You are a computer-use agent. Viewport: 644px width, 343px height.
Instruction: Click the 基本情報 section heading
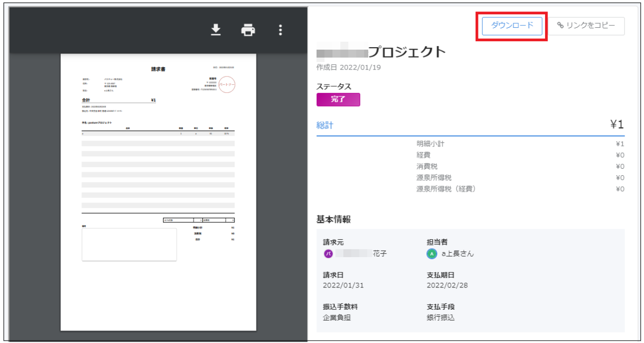click(x=333, y=219)
